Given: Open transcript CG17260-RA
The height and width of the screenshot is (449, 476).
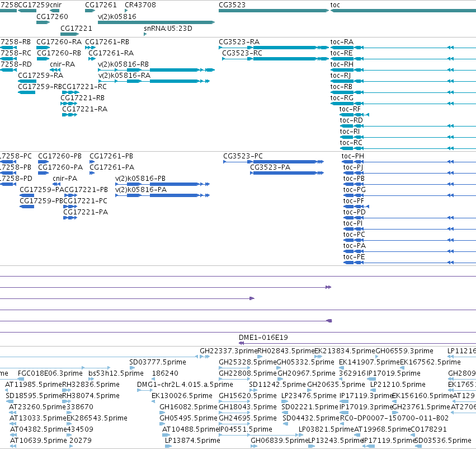Looking at the screenshot, I should pos(59,41).
